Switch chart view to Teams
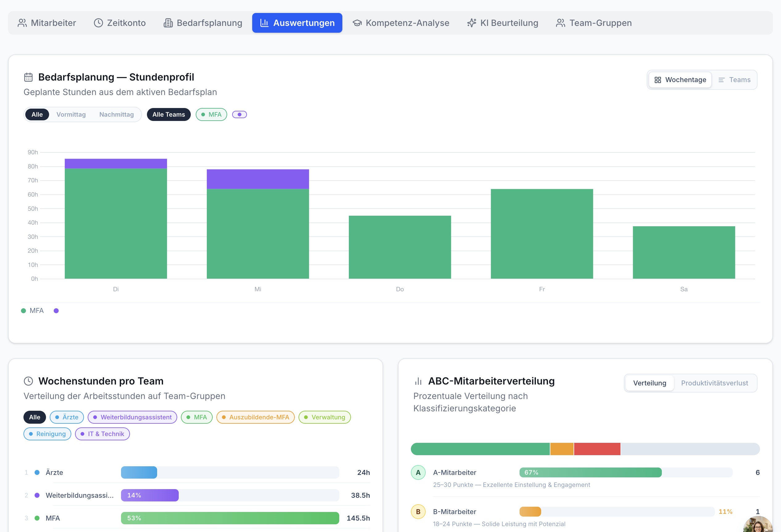The image size is (781, 532). click(734, 80)
